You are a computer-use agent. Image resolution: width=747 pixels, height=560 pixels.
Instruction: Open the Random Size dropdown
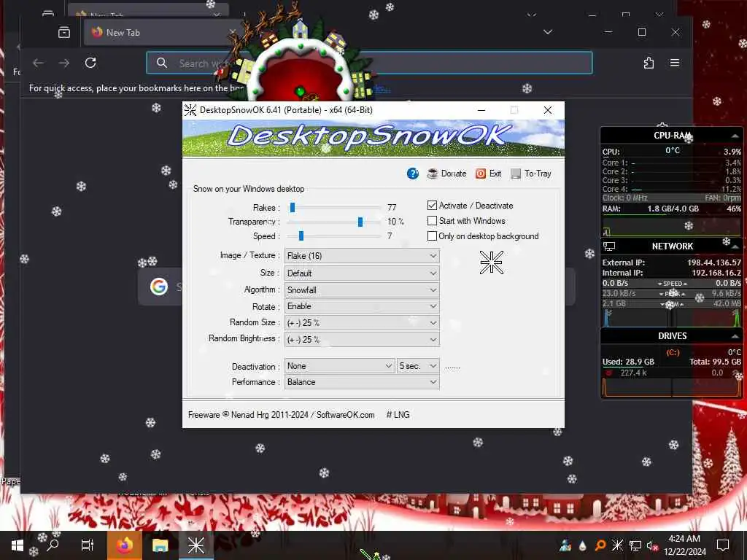pos(362,323)
